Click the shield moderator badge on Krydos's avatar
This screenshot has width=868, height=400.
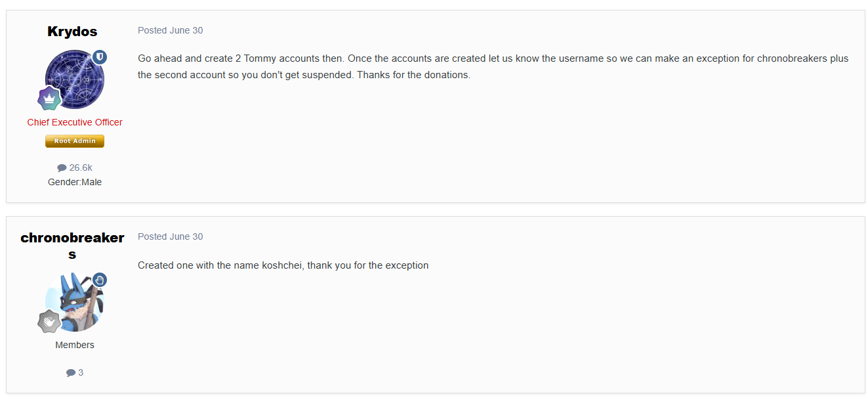coord(99,56)
